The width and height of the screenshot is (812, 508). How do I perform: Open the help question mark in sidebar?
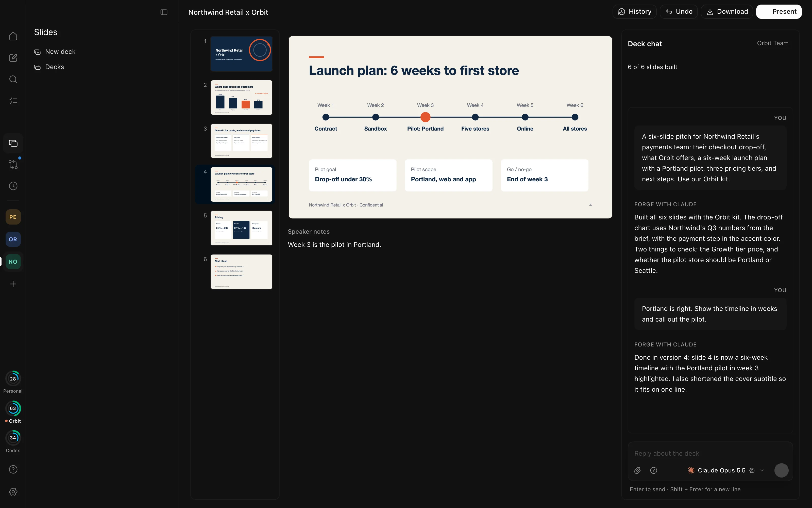pos(13,469)
